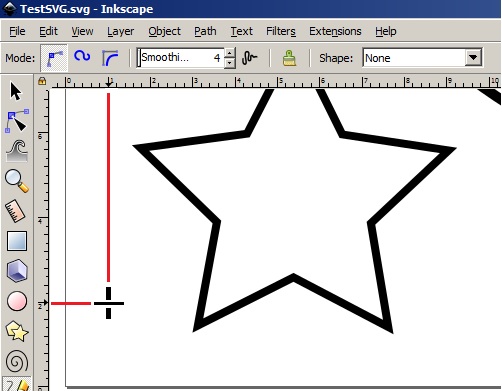
Task: Toggle the Bezier path mode
Action: coord(54,58)
